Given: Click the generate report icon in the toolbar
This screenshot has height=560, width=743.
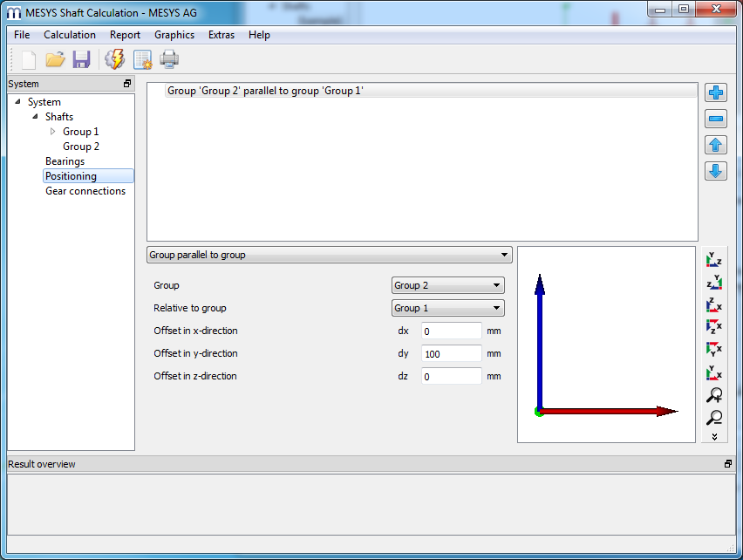Looking at the screenshot, I should point(142,59).
